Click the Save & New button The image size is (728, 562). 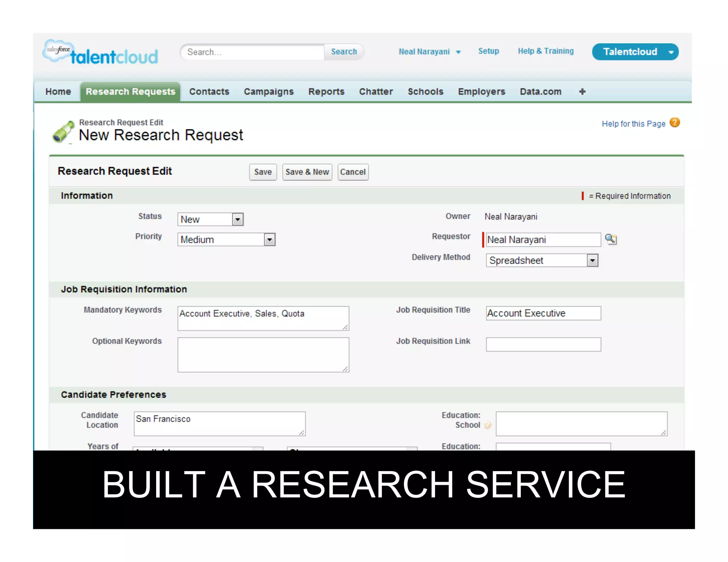[307, 172]
